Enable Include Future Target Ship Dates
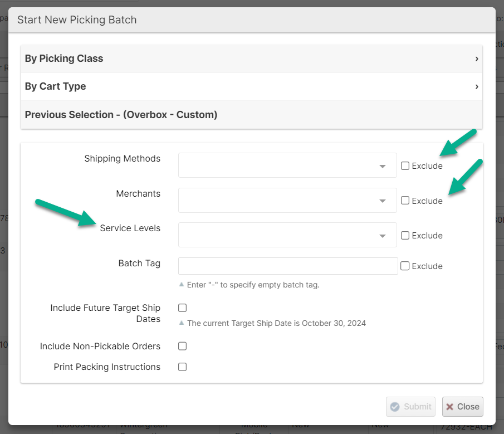Viewport: 504px width, 434px height. [x=182, y=308]
